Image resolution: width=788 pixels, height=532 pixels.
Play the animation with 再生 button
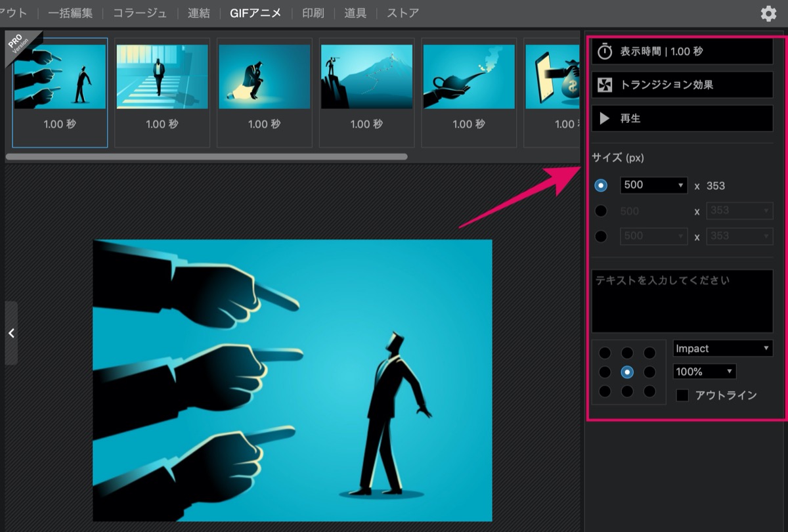682,118
